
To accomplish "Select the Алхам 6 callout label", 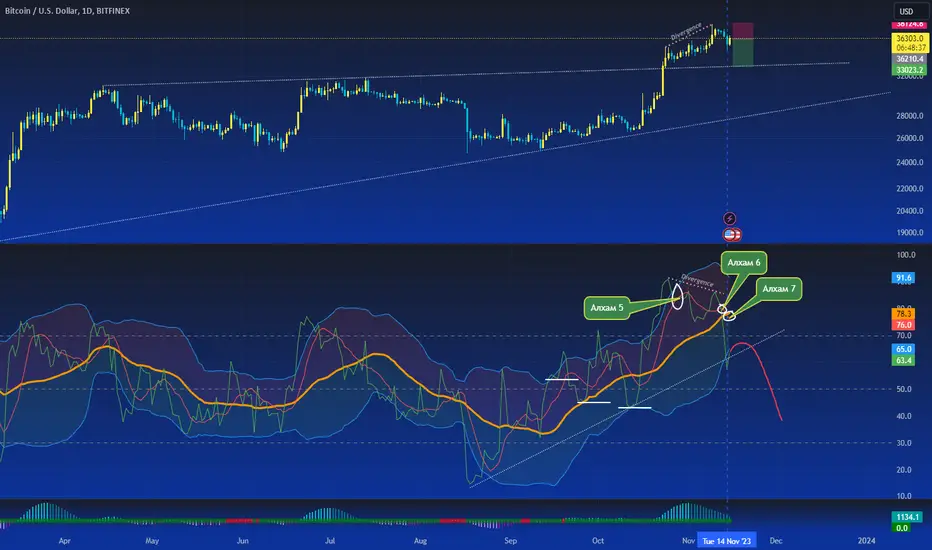I will (x=744, y=262).
